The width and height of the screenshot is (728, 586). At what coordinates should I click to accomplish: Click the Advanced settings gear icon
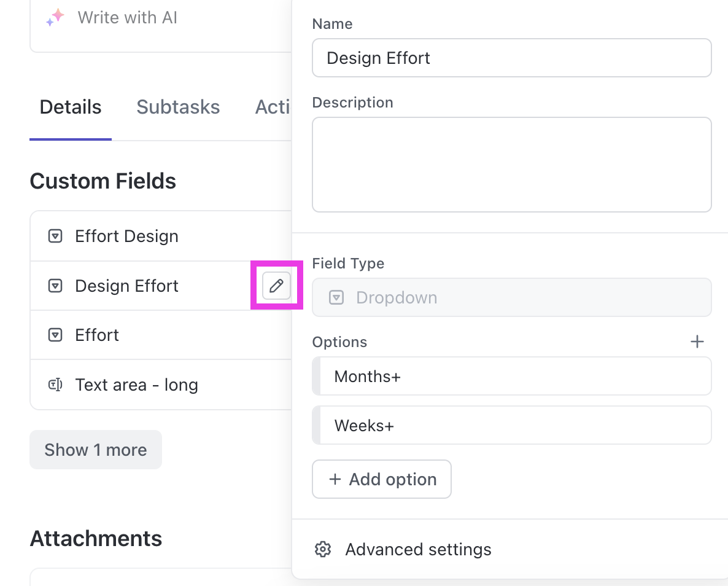(x=323, y=549)
